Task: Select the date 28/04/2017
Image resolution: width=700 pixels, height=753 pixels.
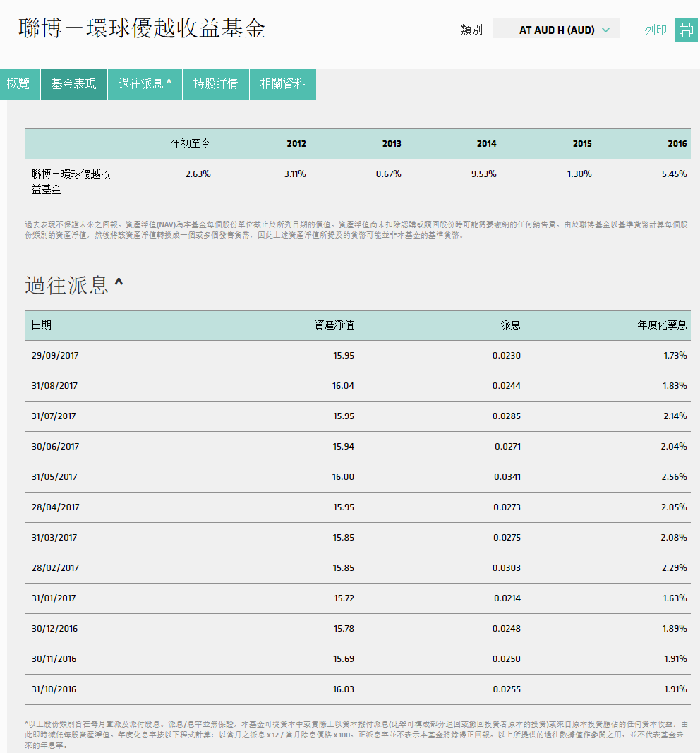Action: point(55,507)
